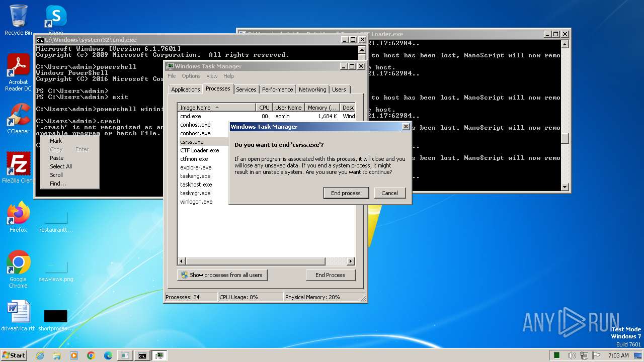
Task: Open the Recycle Bin desktop icon
Action: pos(18,20)
